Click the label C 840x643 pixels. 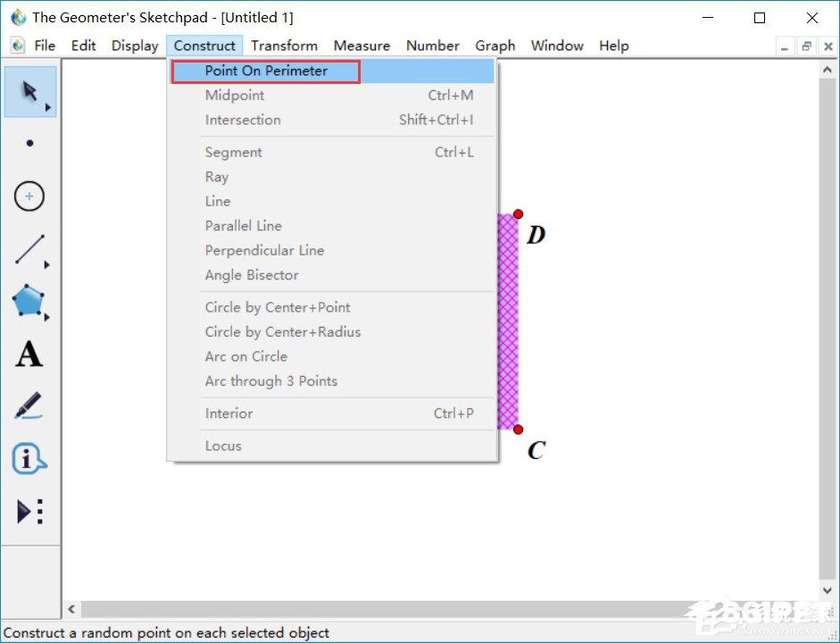(x=536, y=450)
